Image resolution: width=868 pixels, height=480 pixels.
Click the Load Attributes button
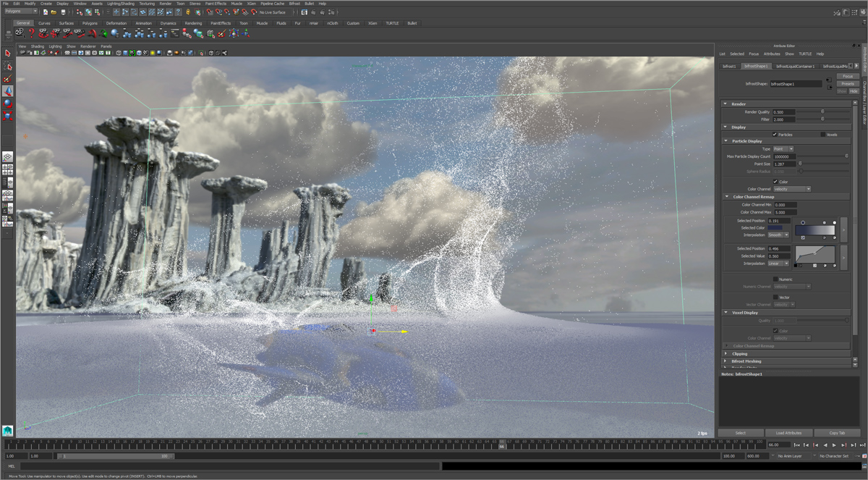(788, 433)
